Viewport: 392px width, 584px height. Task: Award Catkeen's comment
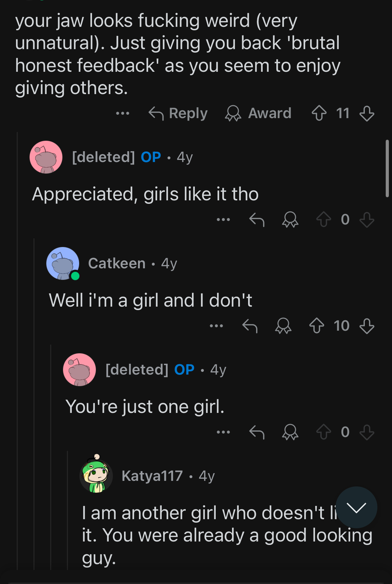tap(283, 326)
